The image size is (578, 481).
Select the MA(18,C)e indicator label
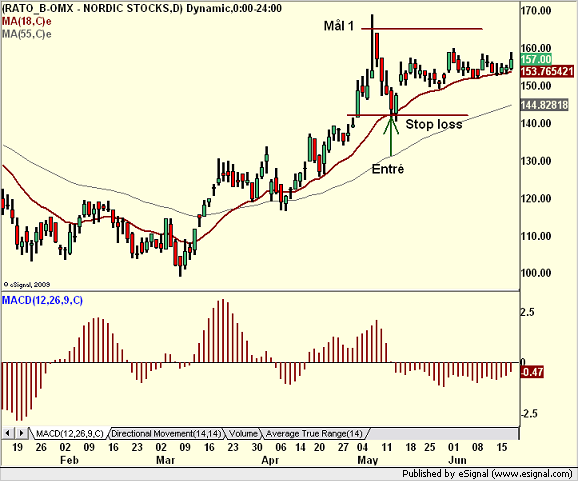27,21
